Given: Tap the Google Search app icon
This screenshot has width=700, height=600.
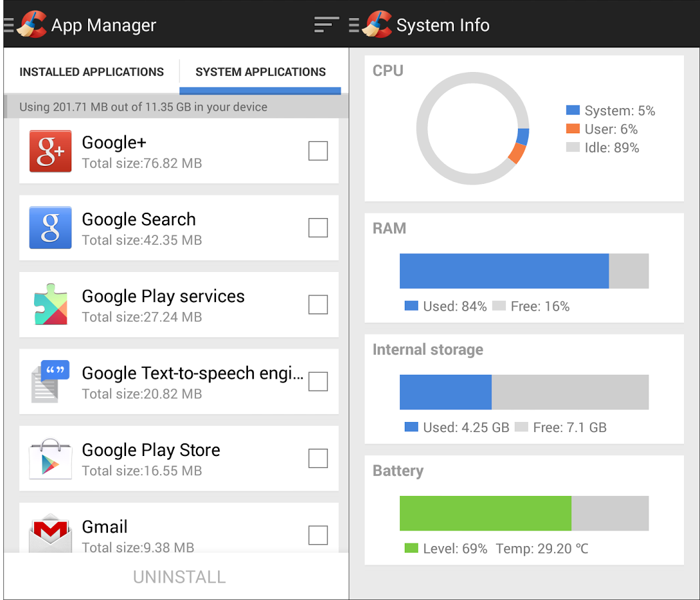Looking at the screenshot, I should click(x=51, y=228).
